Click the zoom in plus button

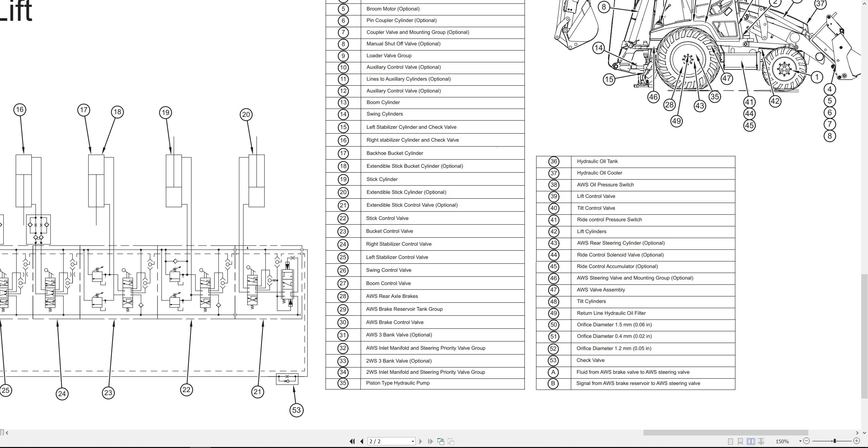[x=856, y=441]
